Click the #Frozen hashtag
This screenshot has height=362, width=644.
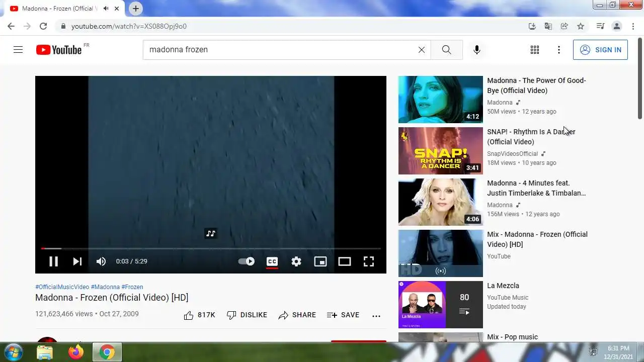[x=132, y=287]
